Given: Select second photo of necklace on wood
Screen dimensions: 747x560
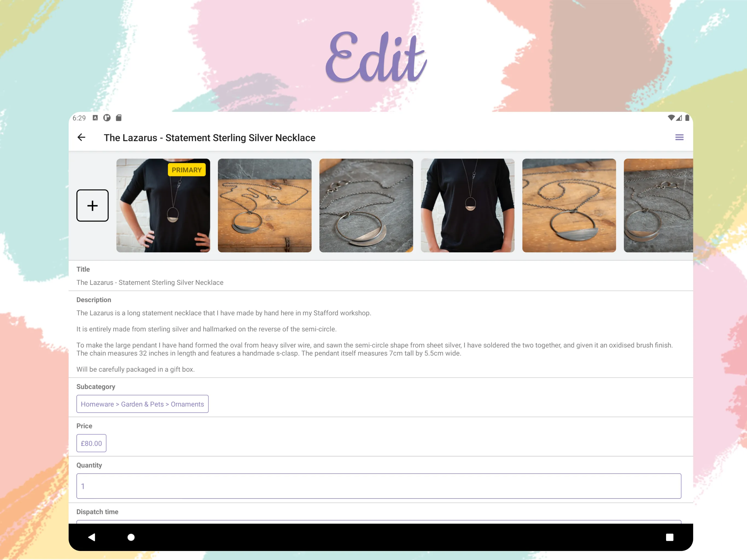Looking at the screenshot, I should pyautogui.click(x=265, y=205).
